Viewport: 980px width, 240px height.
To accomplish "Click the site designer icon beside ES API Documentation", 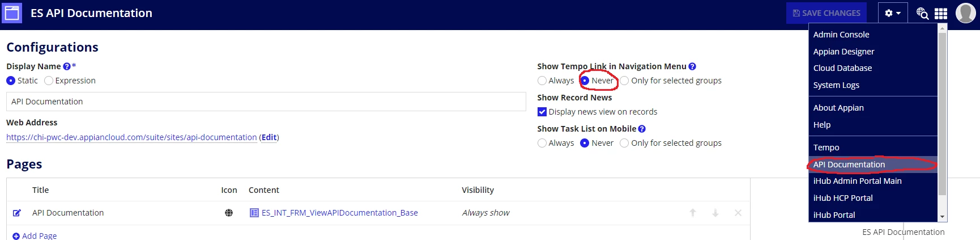I will 12,12.
